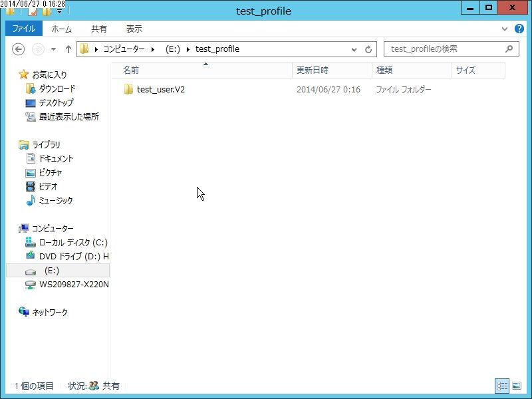Select コンピューター in the navigation pane
Viewport: 532px width, 399px height.
pos(53,228)
